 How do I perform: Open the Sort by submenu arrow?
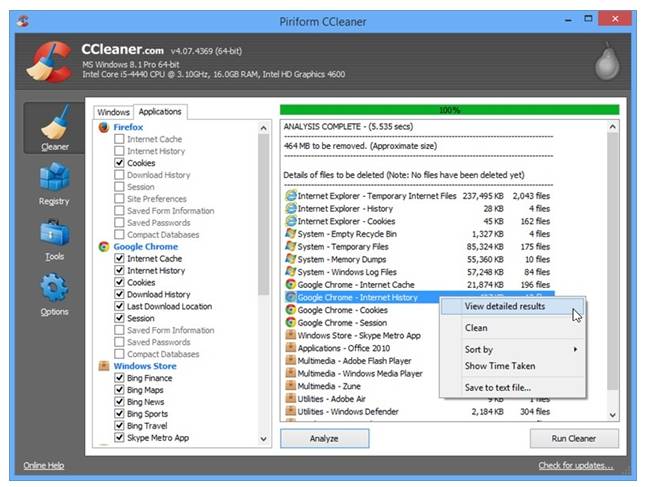[x=575, y=350]
